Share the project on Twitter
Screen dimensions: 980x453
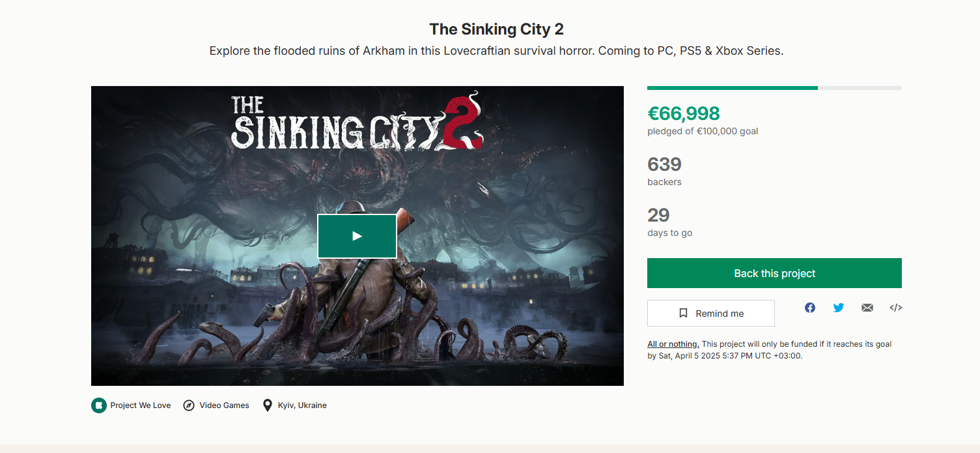[839, 308]
